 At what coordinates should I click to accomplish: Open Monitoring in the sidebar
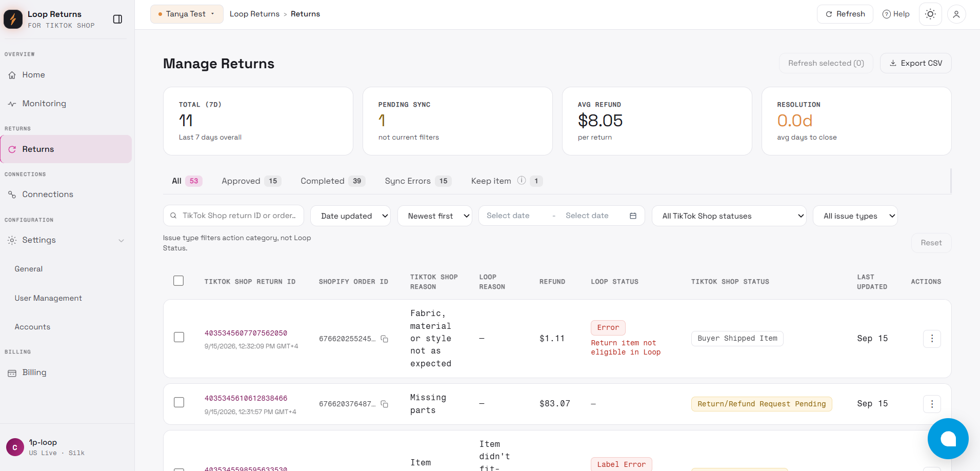pos(66,104)
